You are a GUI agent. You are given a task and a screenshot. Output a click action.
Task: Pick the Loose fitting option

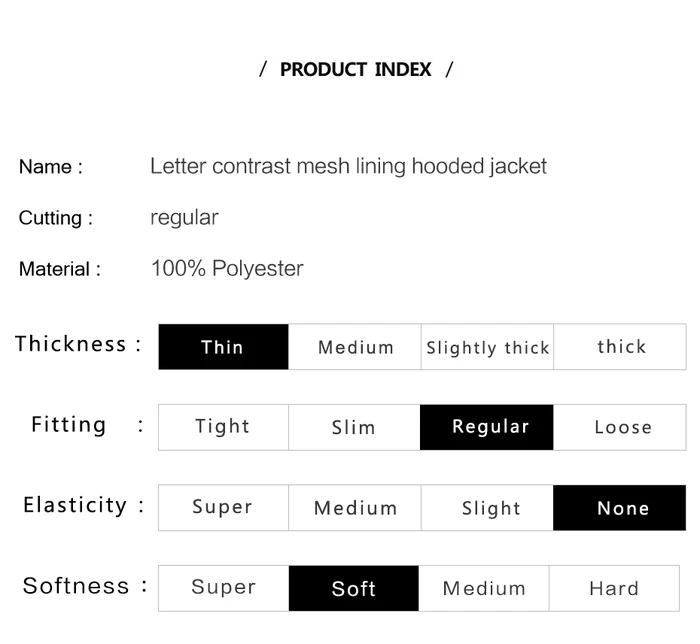tap(620, 427)
